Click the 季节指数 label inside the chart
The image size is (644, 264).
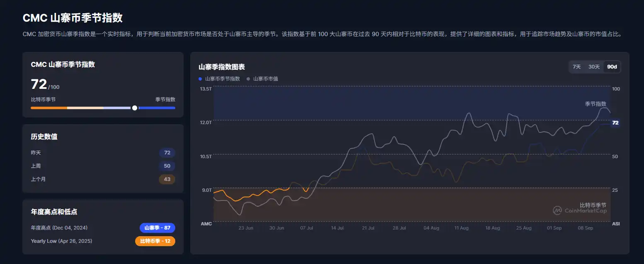[596, 104]
